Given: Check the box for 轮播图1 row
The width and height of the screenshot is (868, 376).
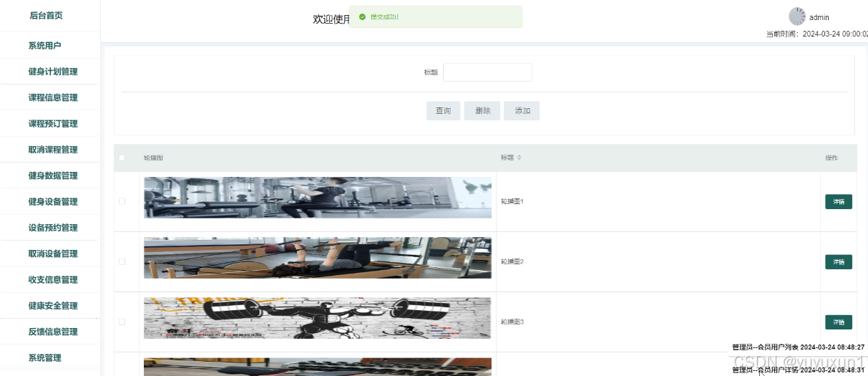Looking at the screenshot, I should 122,201.
